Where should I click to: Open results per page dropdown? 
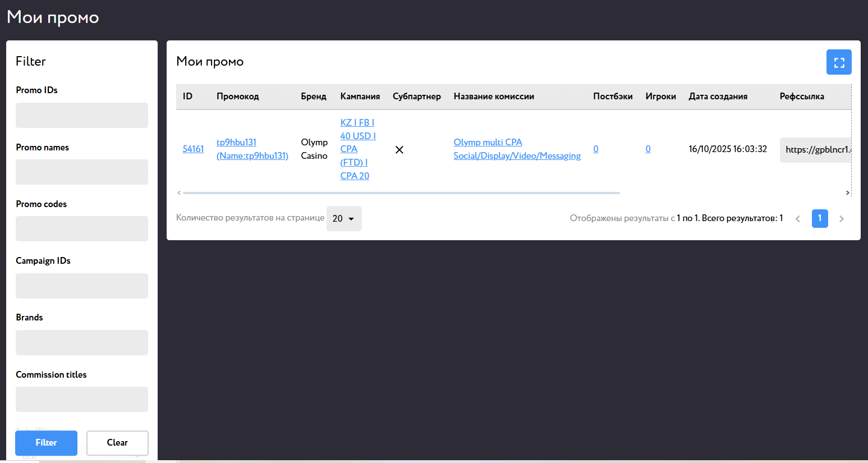click(x=344, y=219)
